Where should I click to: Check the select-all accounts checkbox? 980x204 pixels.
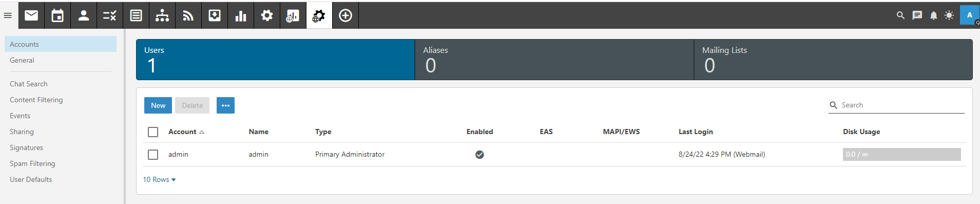point(153,132)
